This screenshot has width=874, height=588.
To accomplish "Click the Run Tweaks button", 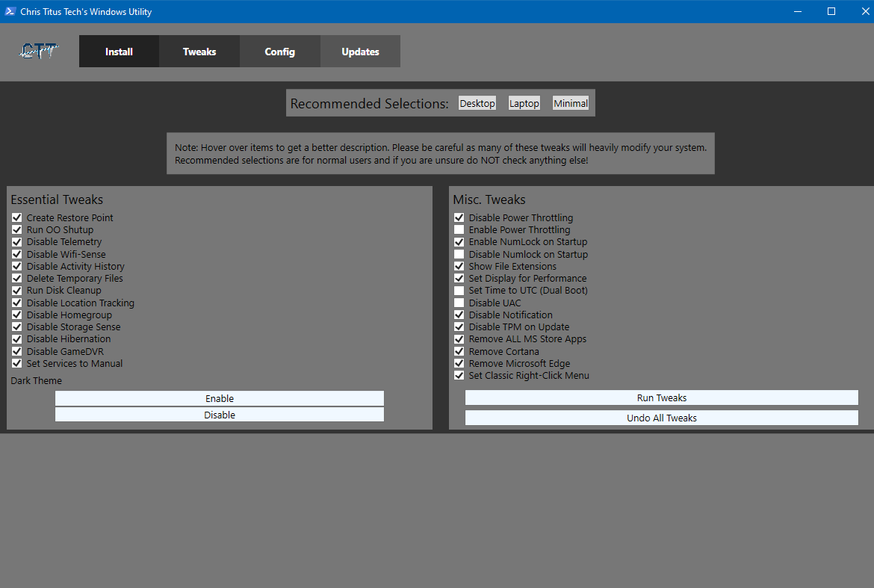I will (662, 398).
